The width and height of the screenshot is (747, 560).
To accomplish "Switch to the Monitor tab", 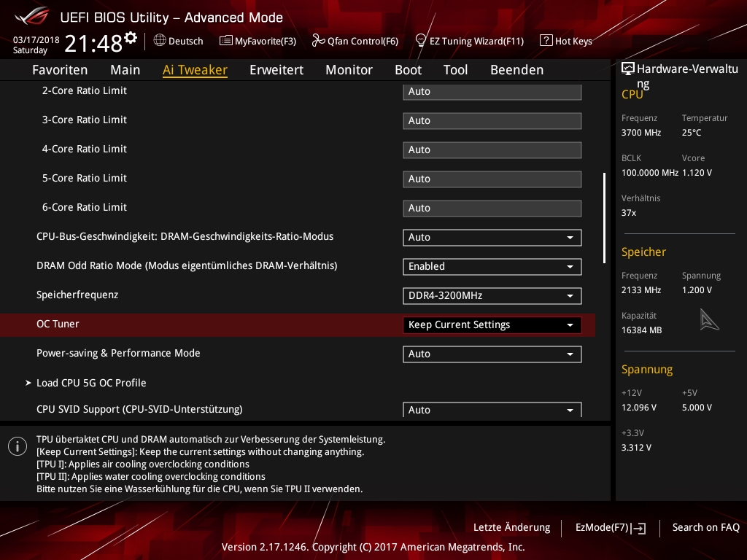I will [x=349, y=70].
